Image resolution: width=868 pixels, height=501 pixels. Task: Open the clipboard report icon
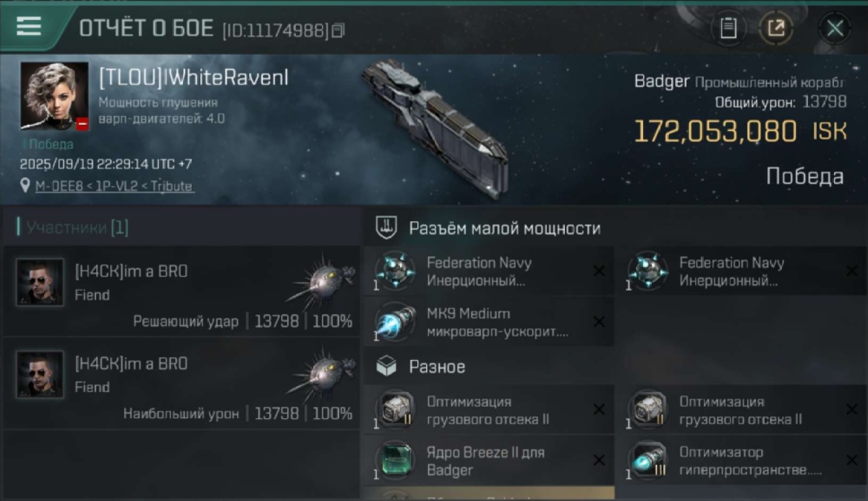point(728,28)
